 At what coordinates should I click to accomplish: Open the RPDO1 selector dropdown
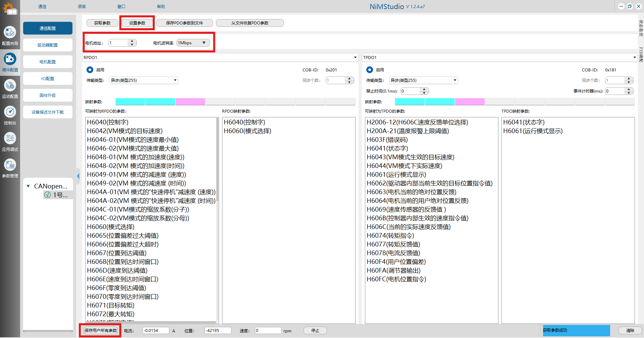coord(220,58)
